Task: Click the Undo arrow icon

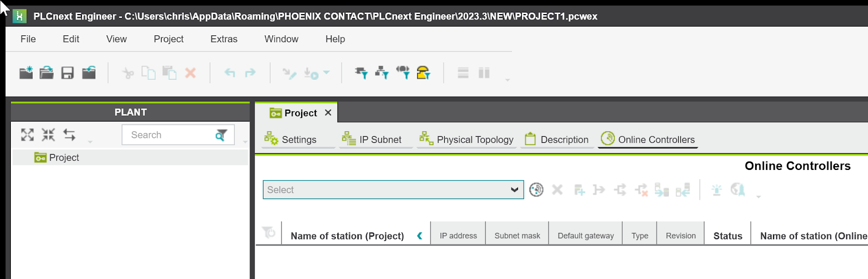Action: pyautogui.click(x=230, y=73)
